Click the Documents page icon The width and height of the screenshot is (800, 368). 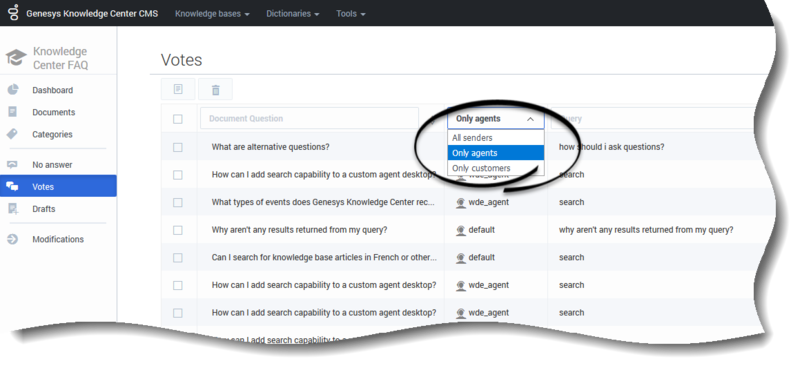(13, 112)
